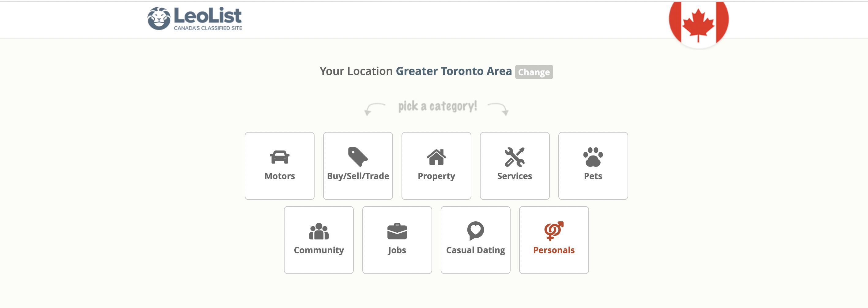The image size is (868, 308).
Task: Click the Change location button
Action: click(534, 72)
